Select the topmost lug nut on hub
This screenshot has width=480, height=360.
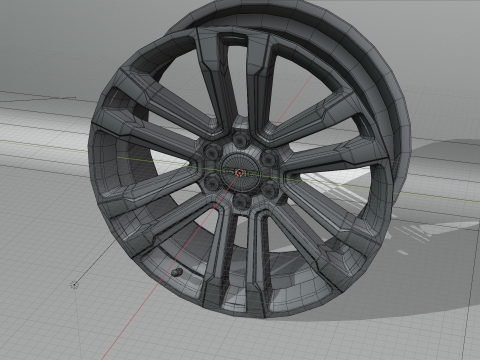pyautogui.click(x=240, y=139)
